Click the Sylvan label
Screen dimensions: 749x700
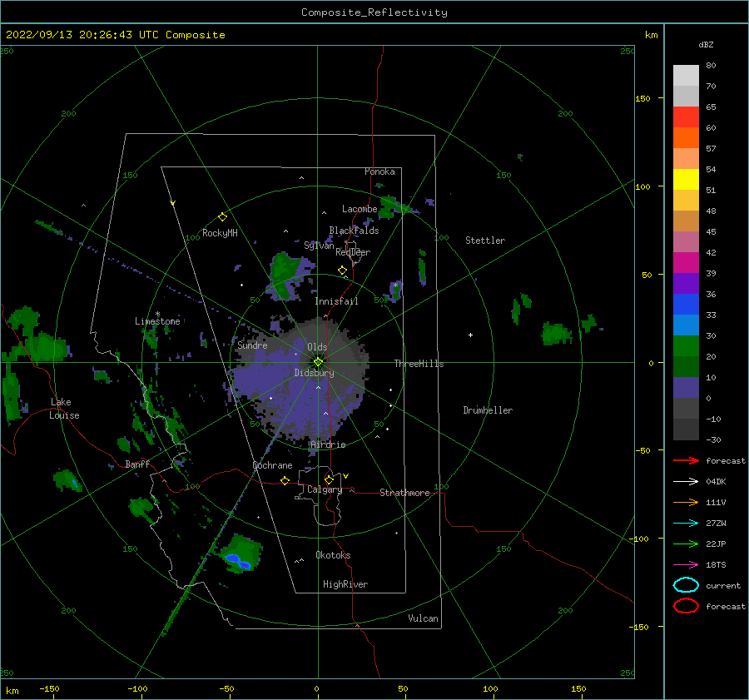point(319,246)
